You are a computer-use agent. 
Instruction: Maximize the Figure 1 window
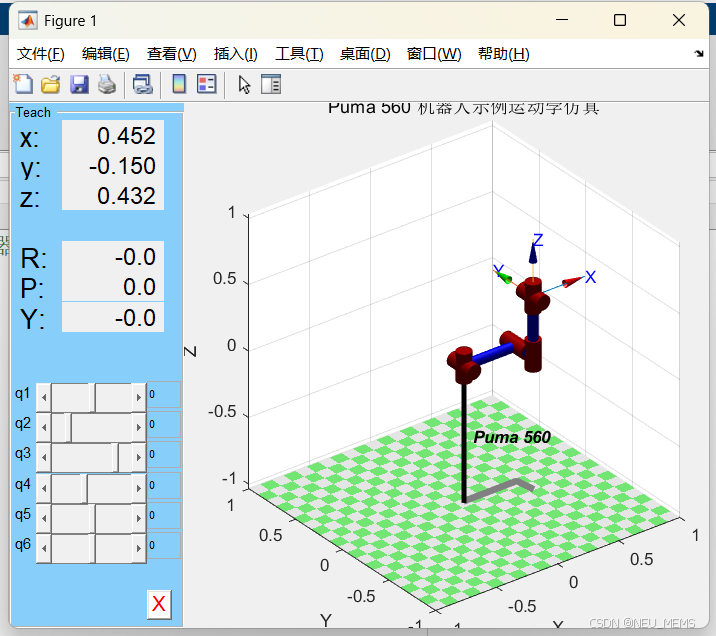(620, 20)
